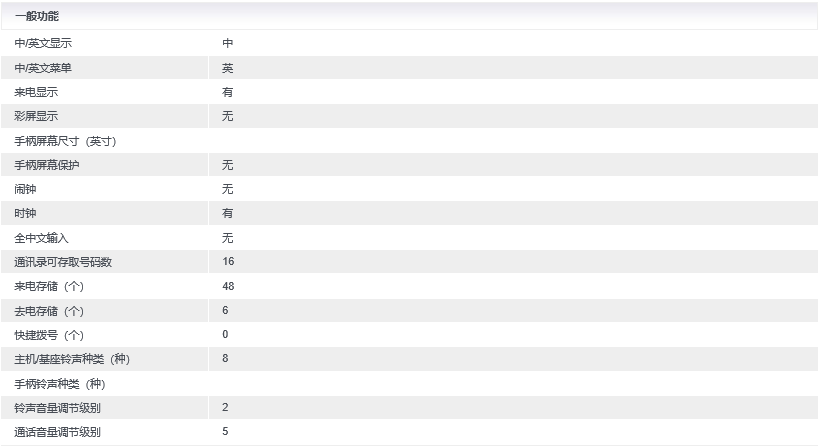Click the 手柄屏幕保护 row label
Screen dimensions: 818x446
(x=47, y=165)
